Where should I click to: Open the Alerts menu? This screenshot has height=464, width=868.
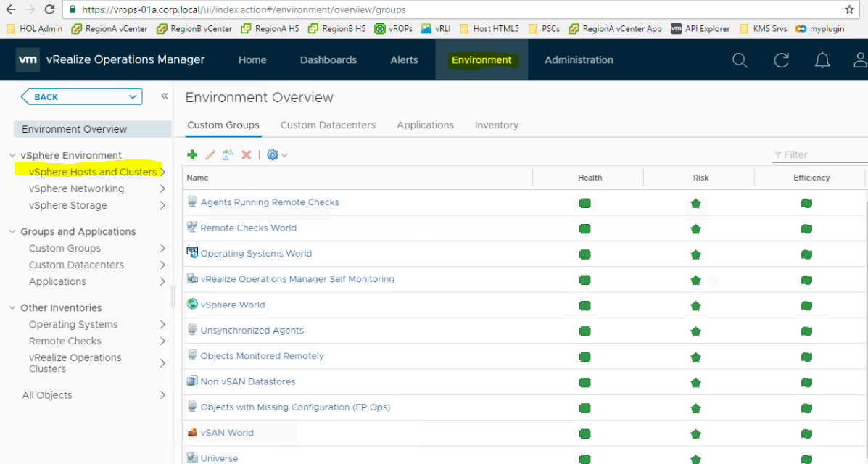(x=404, y=59)
